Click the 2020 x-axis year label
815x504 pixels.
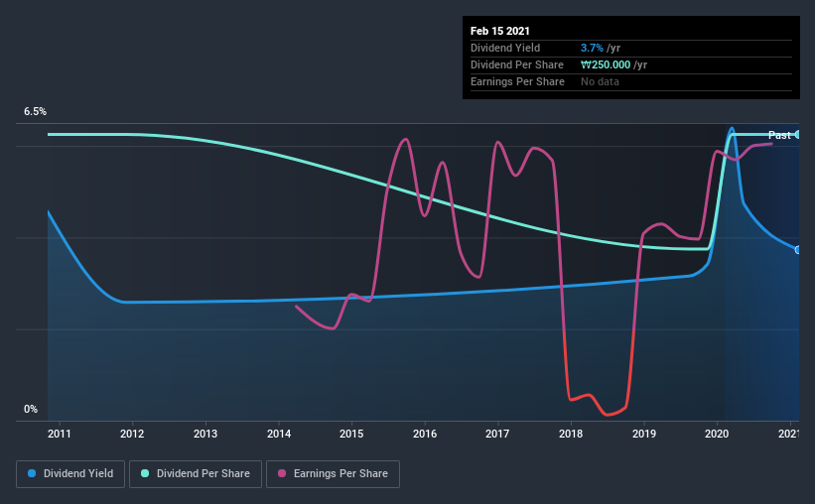(x=717, y=434)
